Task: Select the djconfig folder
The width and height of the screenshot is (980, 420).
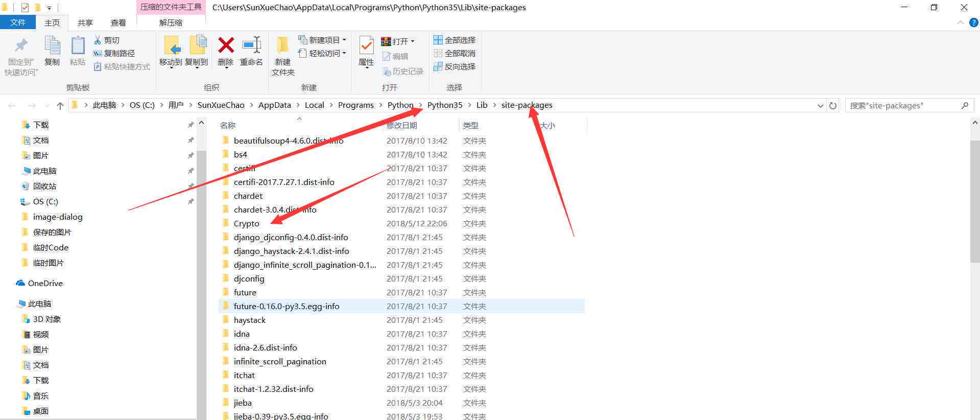Action: [249, 278]
